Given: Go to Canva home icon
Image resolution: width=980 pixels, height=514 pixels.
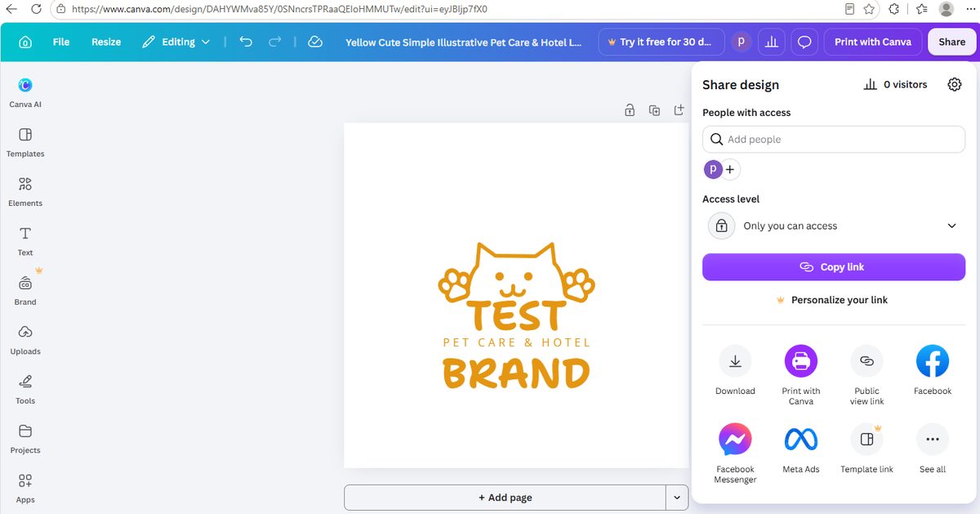Looking at the screenshot, I should 25,42.
